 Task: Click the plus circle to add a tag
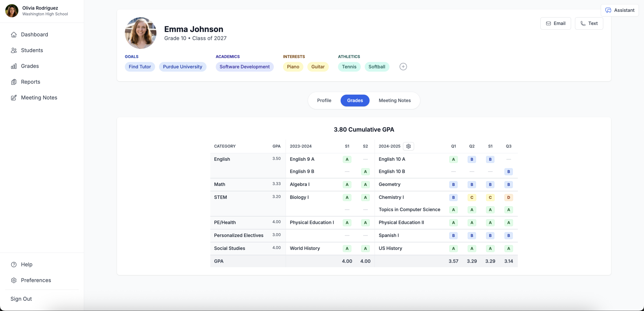[403, 67]
